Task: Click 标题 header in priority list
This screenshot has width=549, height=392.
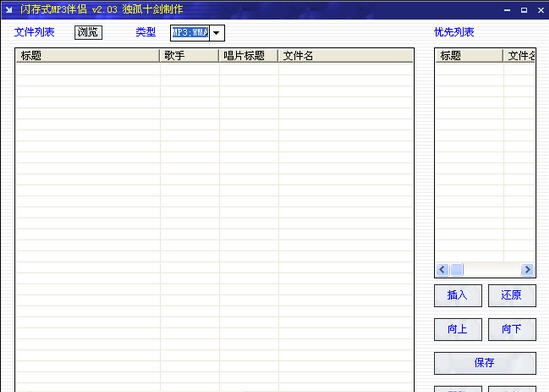Action: tap(469, 56)
